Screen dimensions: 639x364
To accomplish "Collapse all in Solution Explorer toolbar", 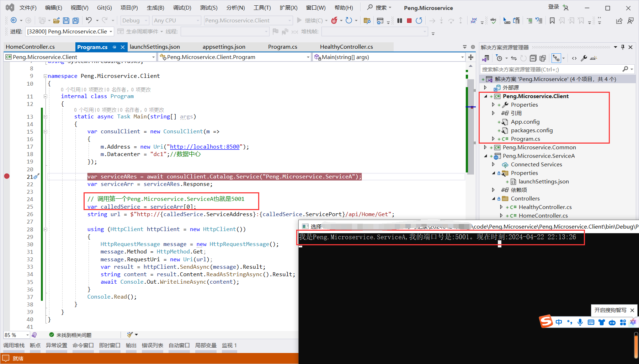I will (533, 58).
